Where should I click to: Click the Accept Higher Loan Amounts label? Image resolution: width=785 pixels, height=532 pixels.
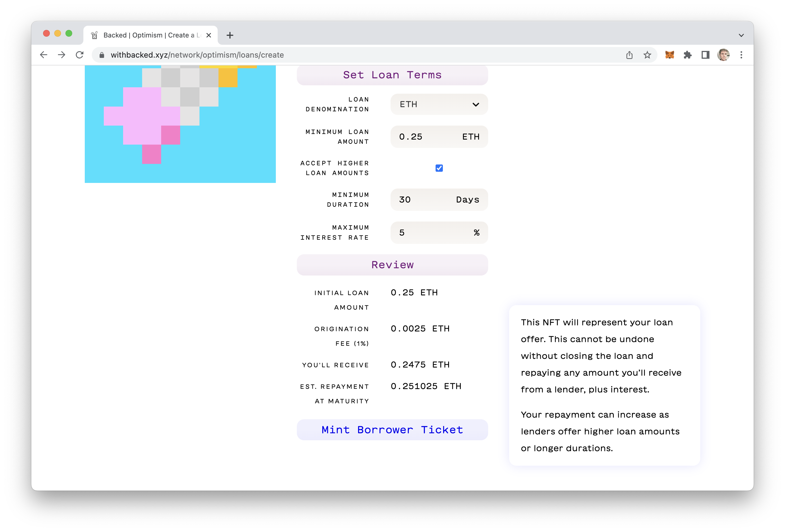334,168
